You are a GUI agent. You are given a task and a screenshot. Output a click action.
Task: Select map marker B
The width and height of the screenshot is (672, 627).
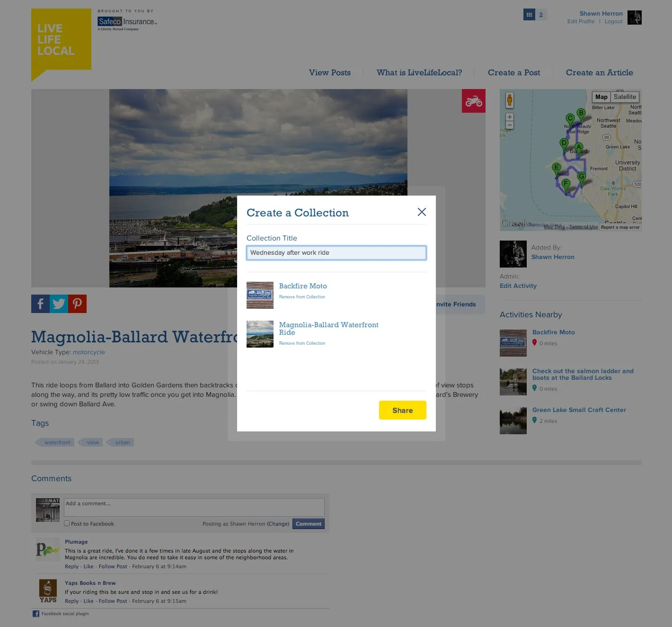pyautogui.click(x=581, y=114)
